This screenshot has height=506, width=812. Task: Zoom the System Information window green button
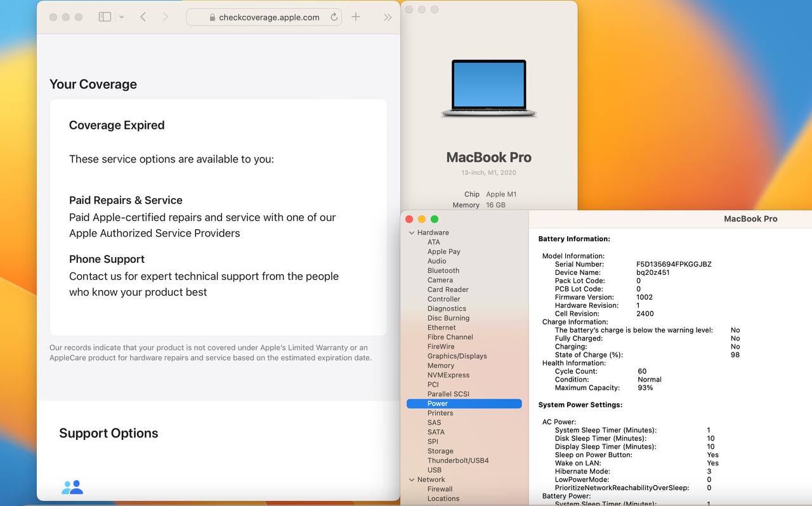point(435,219)
